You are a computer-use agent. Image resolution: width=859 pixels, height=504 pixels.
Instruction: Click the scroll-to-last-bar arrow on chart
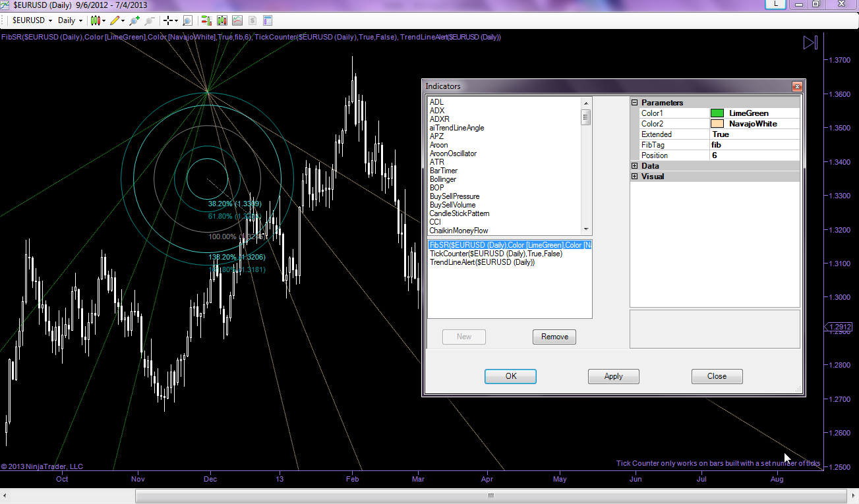810,43
